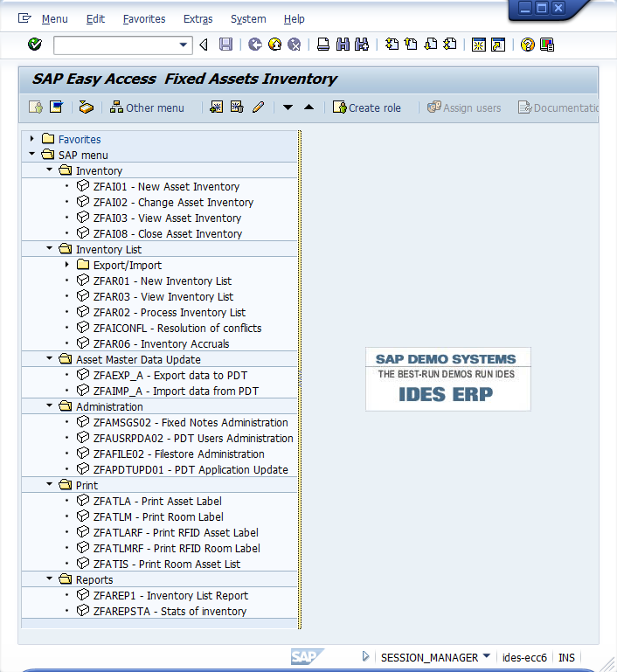Click inside the transaction command field
Viewport: 617px width, 672px height.
pyautogui.click(x=115, y=45)
